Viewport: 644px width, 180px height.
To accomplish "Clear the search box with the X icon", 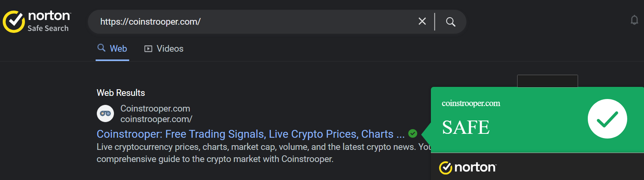I will pyautogui.click(x=422, y=22).
